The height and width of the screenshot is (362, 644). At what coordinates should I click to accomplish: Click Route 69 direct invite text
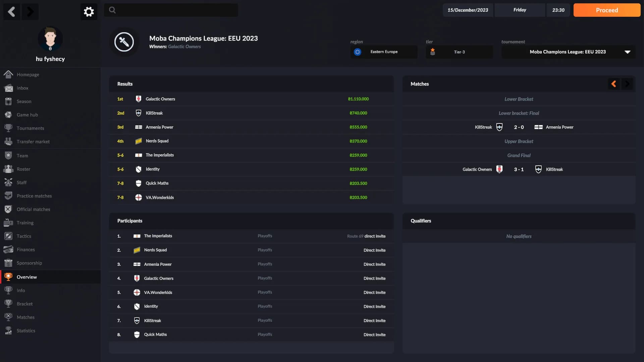coord(366,236)
